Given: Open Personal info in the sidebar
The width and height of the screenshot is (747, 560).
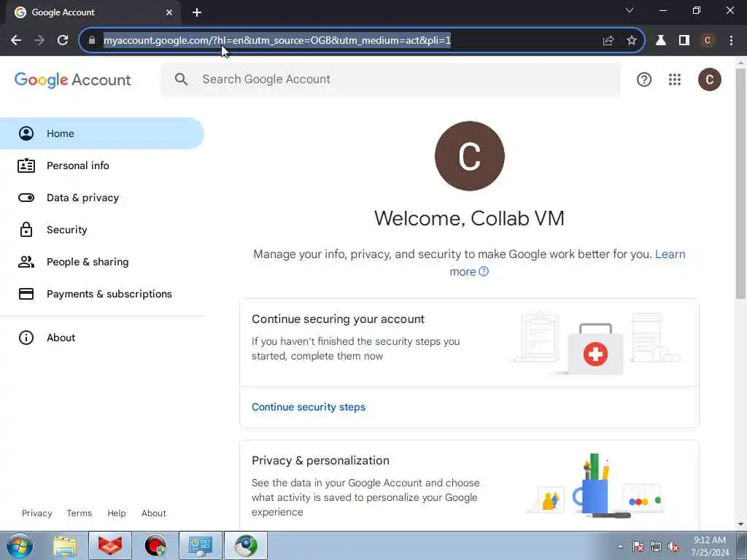Looking at the screenshot, I should coord(102,166).
